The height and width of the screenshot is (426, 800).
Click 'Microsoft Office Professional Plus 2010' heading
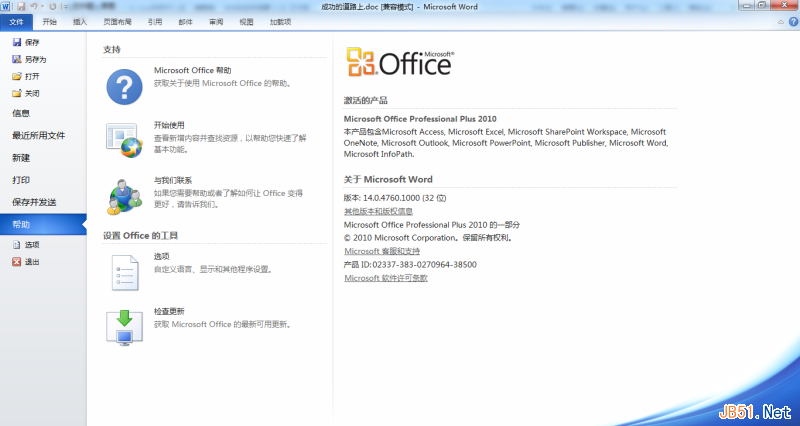tap(420, 119)
